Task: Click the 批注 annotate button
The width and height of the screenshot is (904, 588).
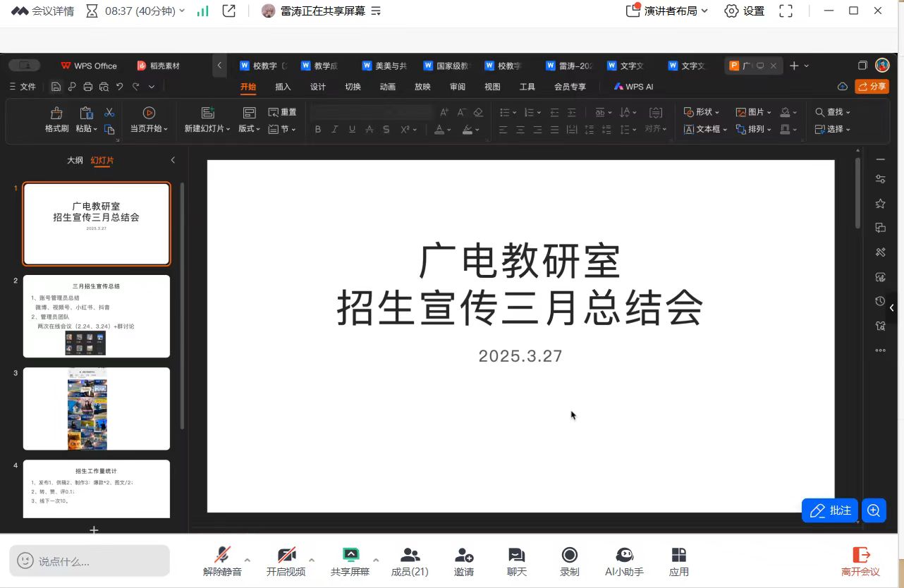Action: click(x=830, y=510)
